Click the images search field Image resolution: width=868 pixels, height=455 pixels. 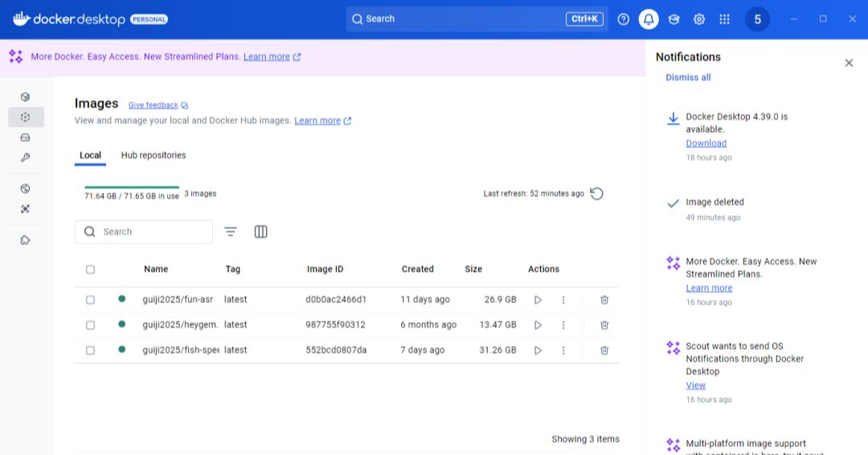[153, 232]
